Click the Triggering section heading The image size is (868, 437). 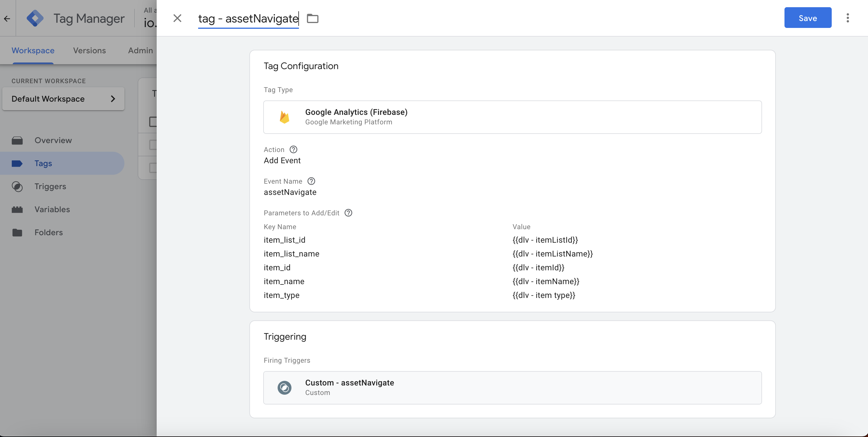pyautogui.click(x=285, y=337)
